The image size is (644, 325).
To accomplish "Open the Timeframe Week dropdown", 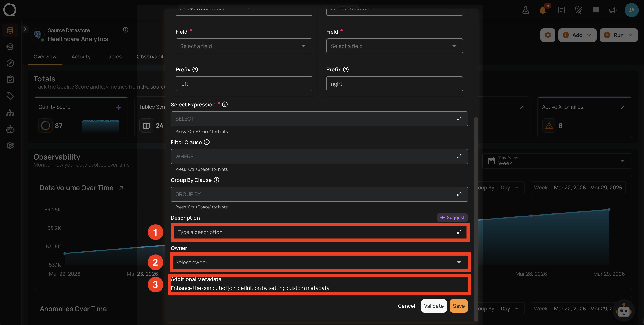I will click(x=557, y=161).
